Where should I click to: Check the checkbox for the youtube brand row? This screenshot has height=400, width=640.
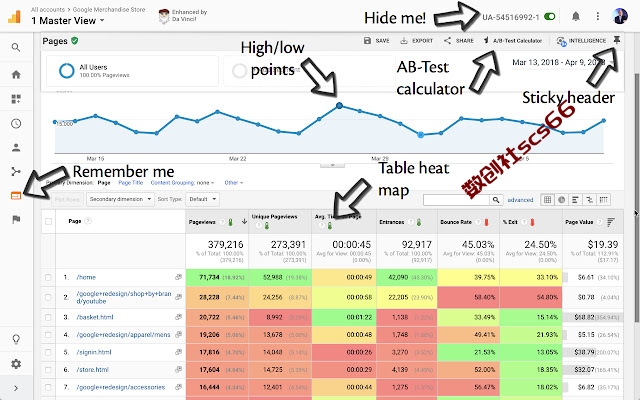[48, 297]
